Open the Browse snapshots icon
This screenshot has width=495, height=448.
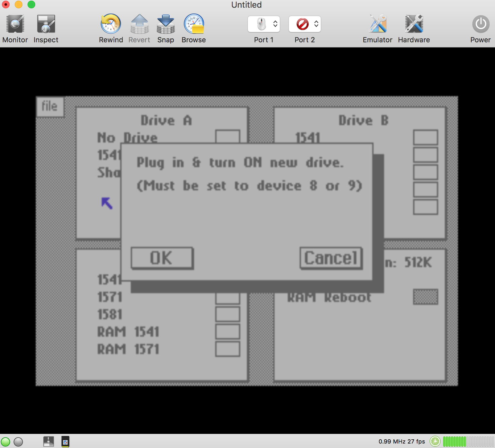[x=194, y=24]
